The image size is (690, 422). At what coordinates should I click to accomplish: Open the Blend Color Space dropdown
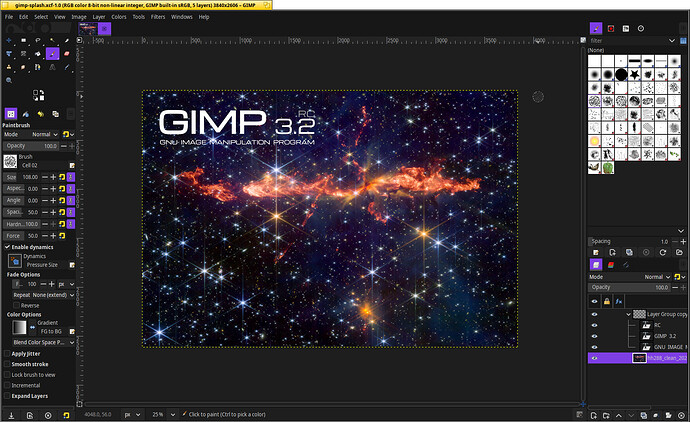44,342
